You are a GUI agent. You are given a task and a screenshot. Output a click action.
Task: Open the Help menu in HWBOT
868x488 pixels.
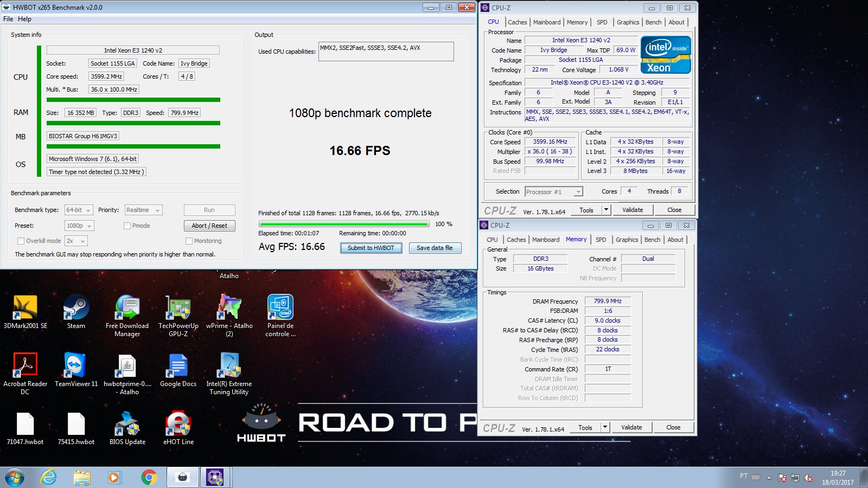pyautogui.click(x=24, y=19)
